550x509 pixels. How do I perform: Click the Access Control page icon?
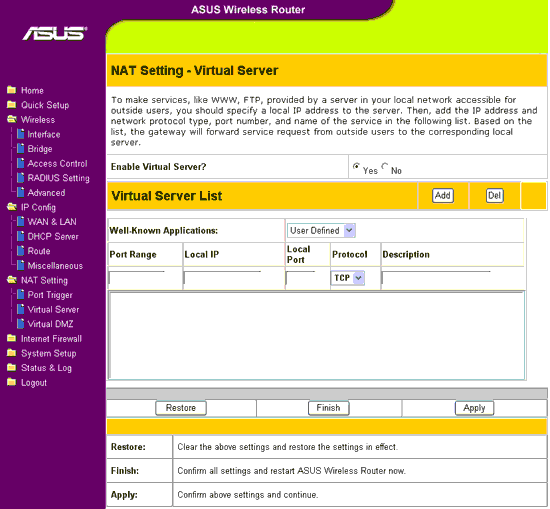coord(21,163)
